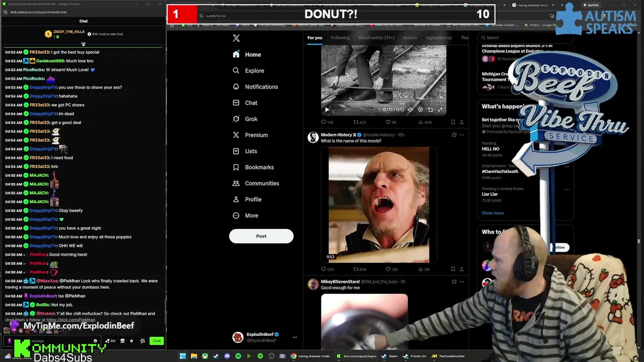
Task: Bookmark the Modern History post
Action: click(453, 269)
